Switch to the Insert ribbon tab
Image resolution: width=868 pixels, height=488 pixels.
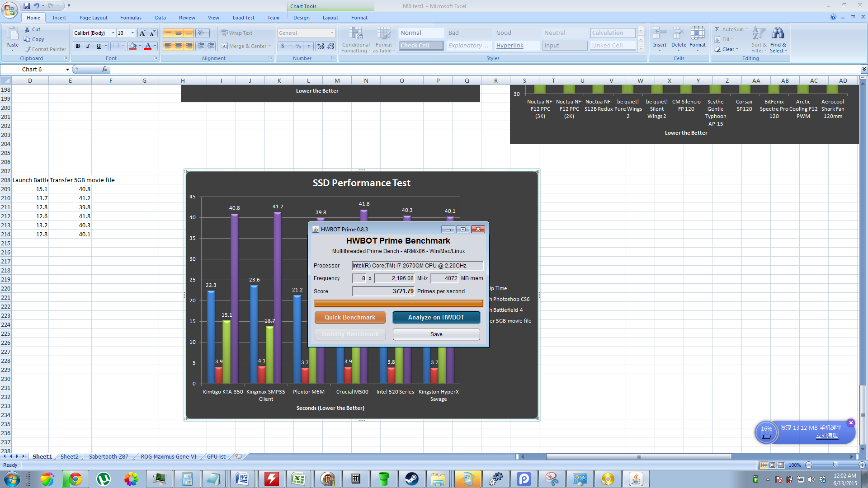[x=59, y=18]
